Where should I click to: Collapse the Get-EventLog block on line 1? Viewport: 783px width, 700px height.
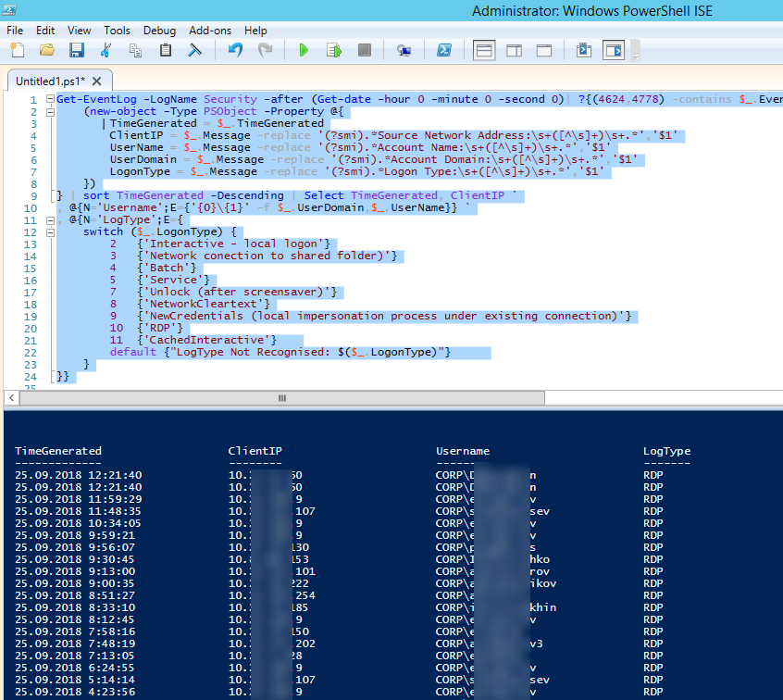click(48, 100)
